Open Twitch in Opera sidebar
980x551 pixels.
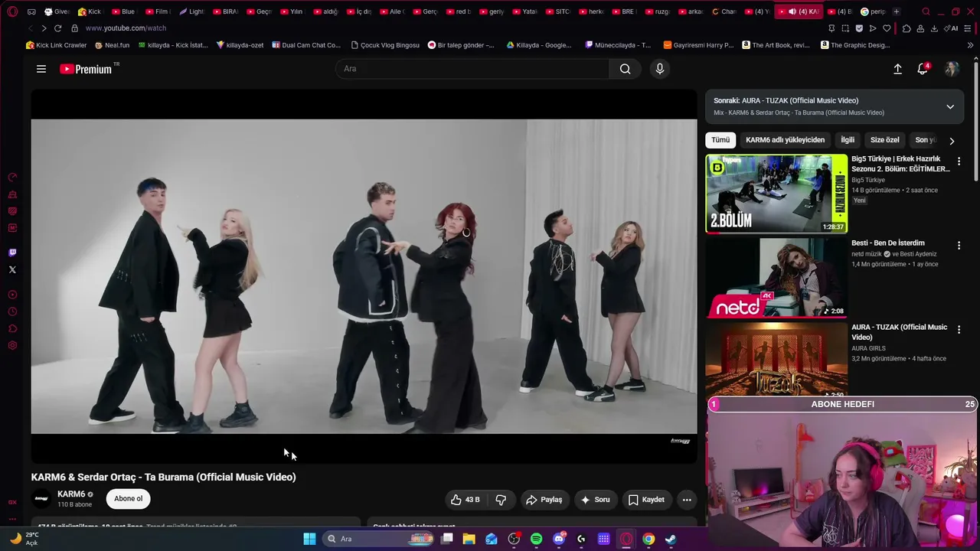coord(12,253)
